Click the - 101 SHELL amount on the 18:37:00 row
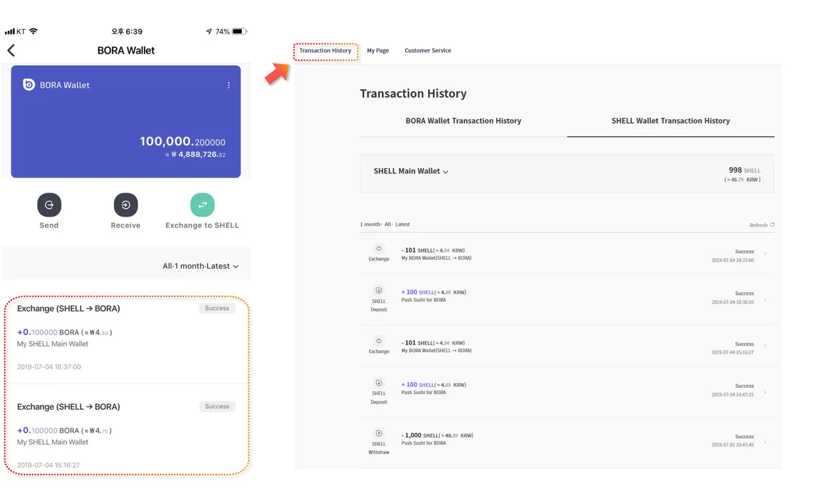This screenshot has width=819, height=504. tap(417, 251)
